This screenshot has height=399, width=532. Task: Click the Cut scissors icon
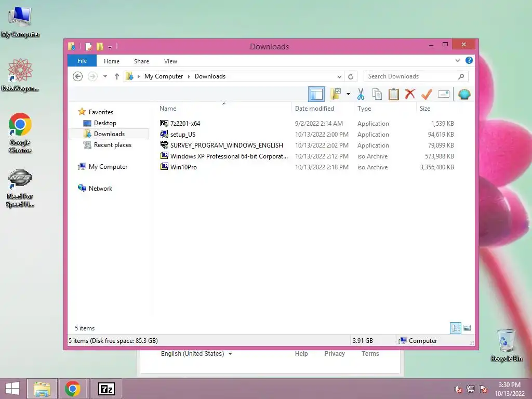pyautogui.click(x=361, y=94)
